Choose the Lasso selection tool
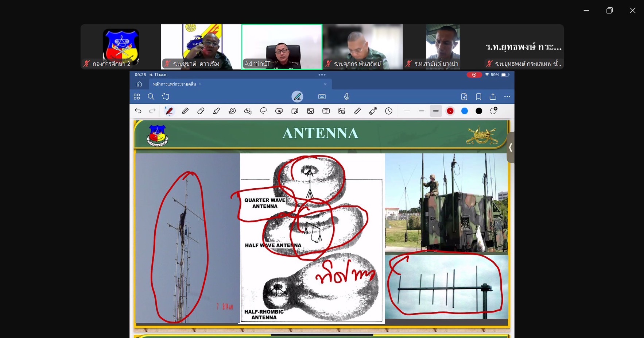Screen dimensions: 644x338 click(263, 111)
